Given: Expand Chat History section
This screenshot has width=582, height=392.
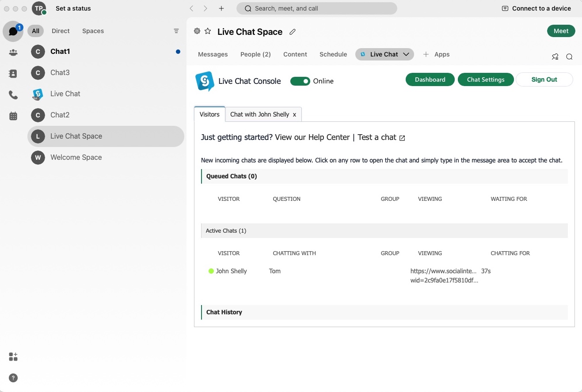Looking at the screenshot, I should 224,313.
